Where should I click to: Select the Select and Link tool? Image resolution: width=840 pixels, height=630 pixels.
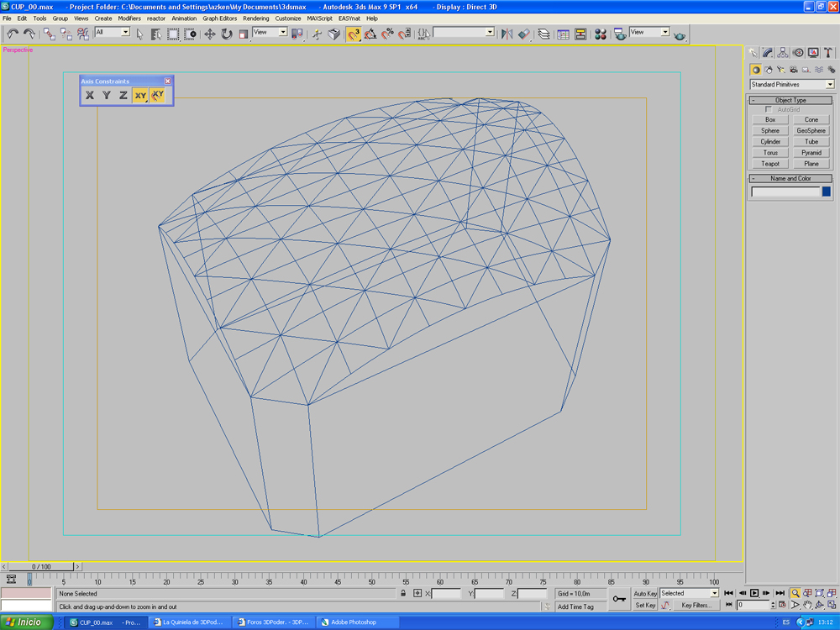point(50,34)
